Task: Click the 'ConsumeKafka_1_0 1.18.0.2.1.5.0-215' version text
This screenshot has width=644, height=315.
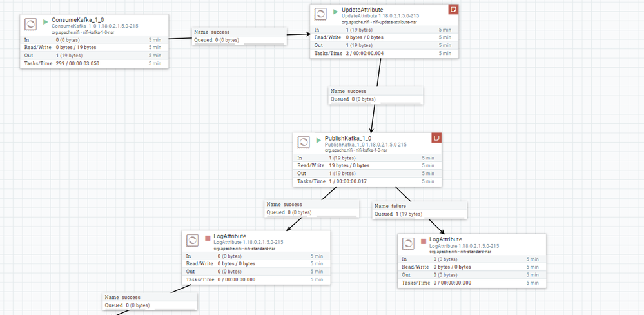Action: [95, 26]
